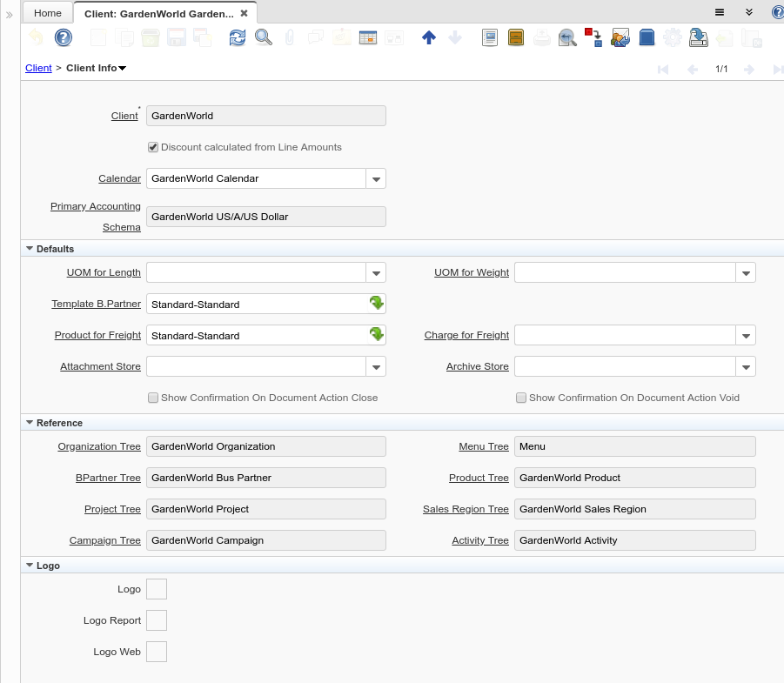Toggle grid view with the table icon
The height and width of the screenshot is (683, 784).
[367, 37]
